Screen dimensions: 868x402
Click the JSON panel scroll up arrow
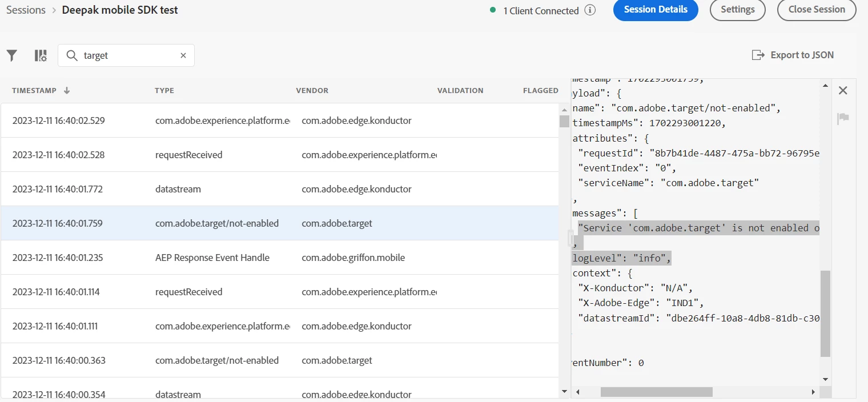pos(825,86)
